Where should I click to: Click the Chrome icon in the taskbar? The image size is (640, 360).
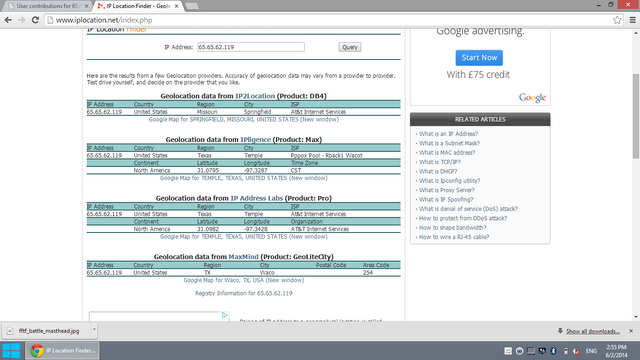37,351
